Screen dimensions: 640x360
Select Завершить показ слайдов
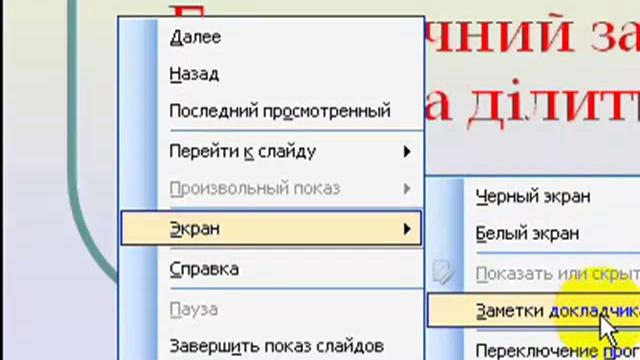click(271, 346)
